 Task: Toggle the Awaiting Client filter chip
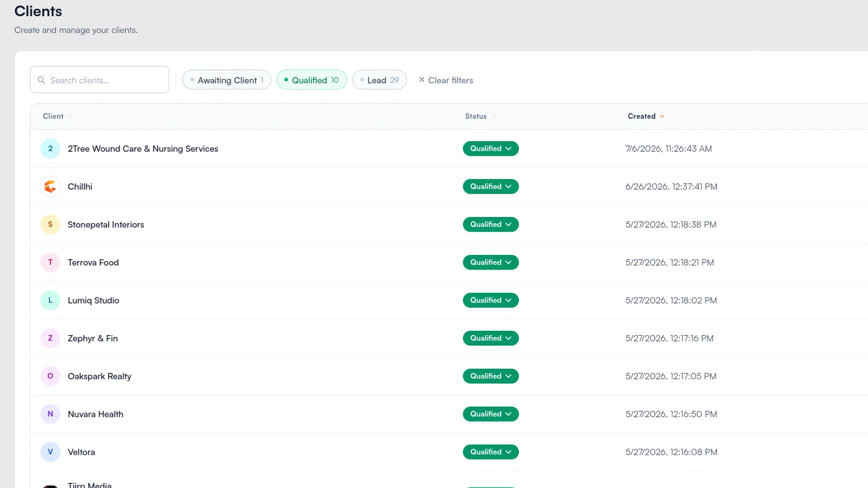pyautogui.click(x=227, y=80)
